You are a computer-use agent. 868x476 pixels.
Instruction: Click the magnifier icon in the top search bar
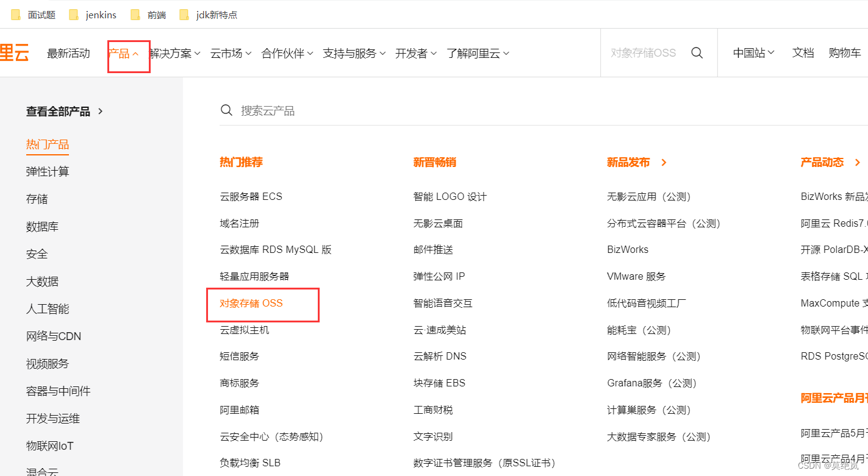(x=697, y=53)
